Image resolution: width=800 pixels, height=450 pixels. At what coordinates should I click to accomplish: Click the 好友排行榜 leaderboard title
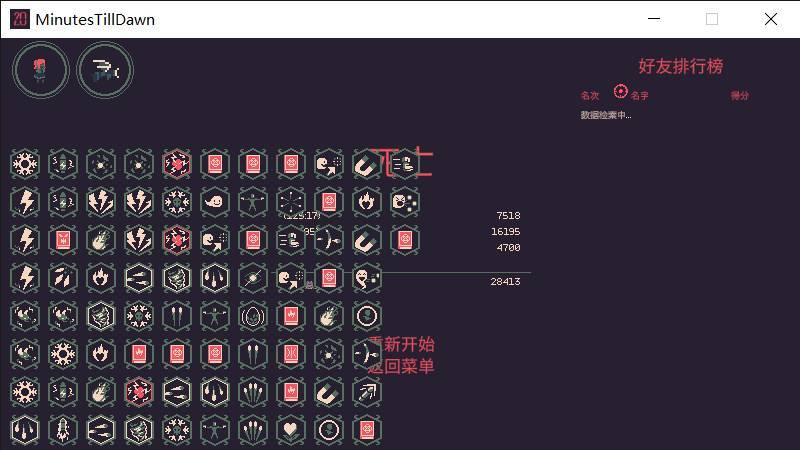coord(681,66)
